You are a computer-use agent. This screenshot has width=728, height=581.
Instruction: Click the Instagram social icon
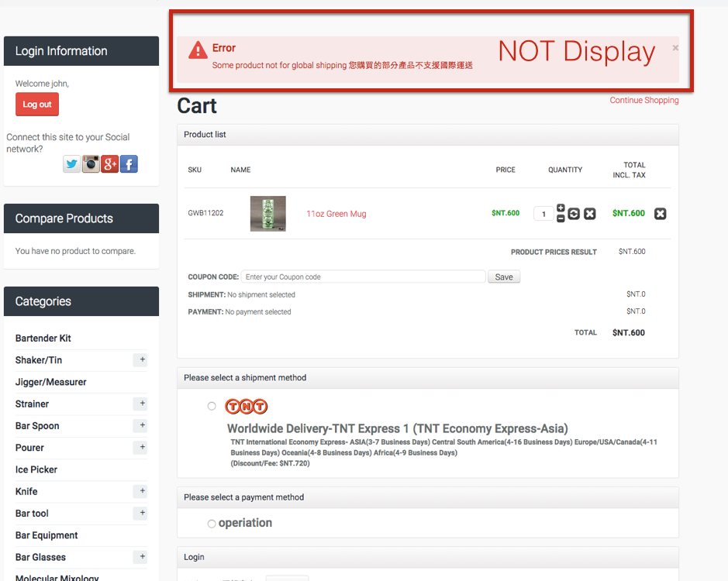(x=91, y=163)
